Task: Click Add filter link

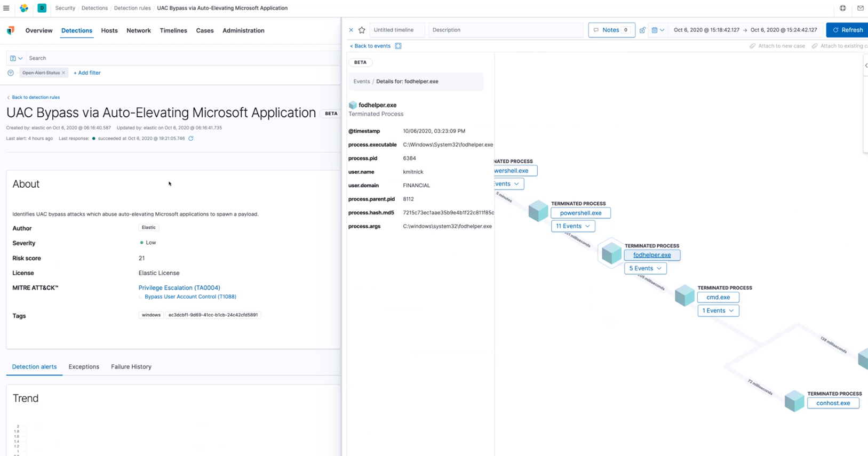Action: tap(87, 73)
